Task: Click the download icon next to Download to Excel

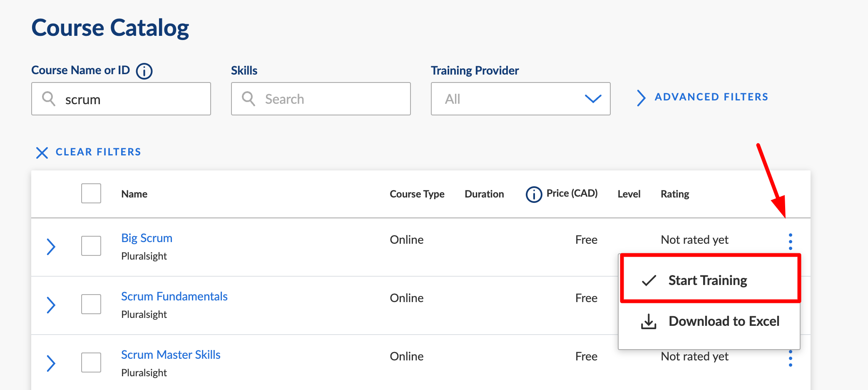Action: click(x=648, y=322)
